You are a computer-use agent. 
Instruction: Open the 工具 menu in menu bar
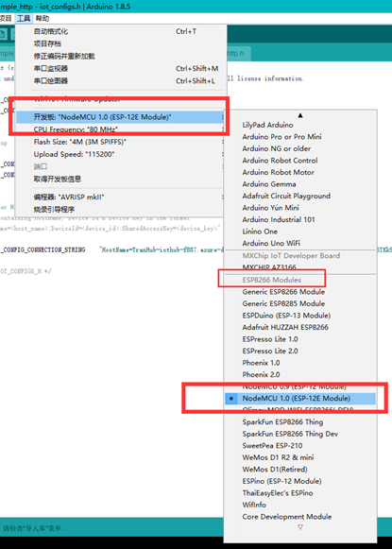(x=24, y=18)
